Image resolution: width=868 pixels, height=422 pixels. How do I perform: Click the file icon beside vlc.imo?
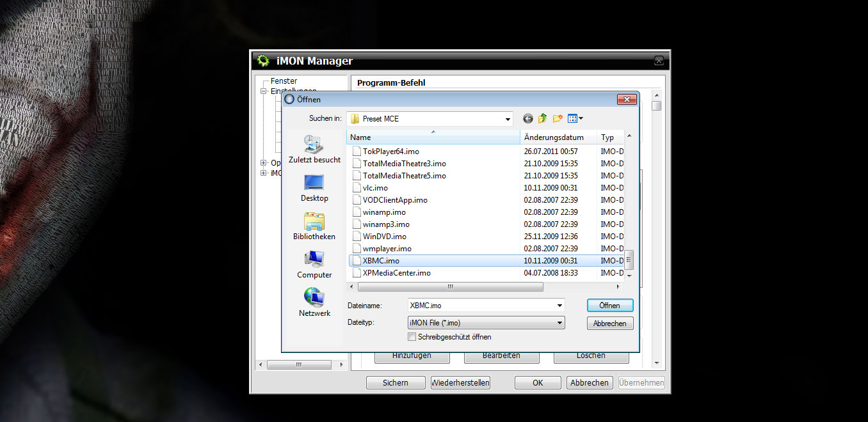tap(357, 188)
